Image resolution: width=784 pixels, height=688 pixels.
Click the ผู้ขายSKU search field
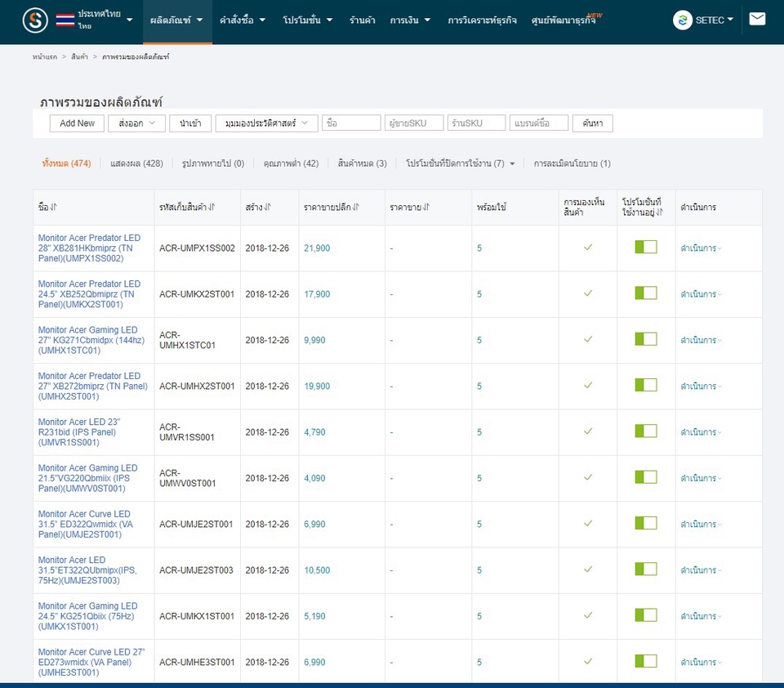pyautogui.click(x=413, y=123)
